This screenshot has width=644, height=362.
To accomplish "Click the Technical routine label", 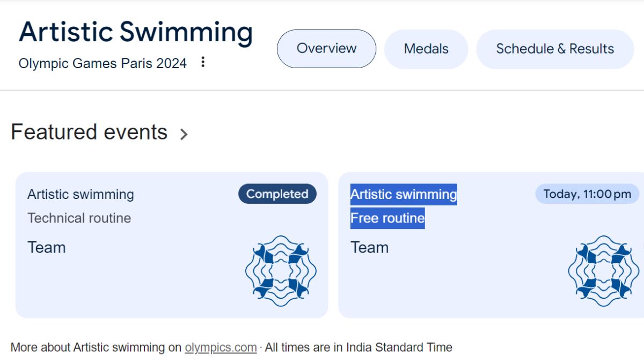I will tap(79, 218).
